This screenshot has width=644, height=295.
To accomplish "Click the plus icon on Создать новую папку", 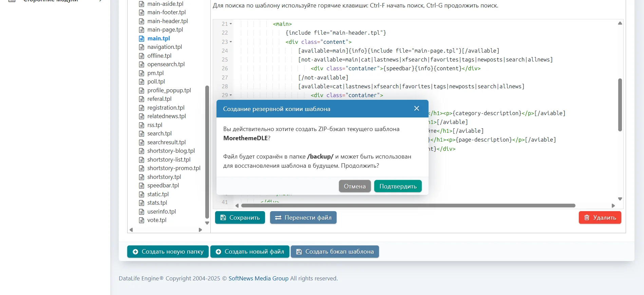I will 135,252.
